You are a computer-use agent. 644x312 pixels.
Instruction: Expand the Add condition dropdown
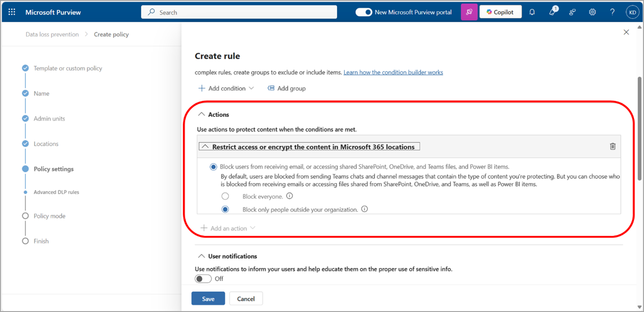[226, 88]
